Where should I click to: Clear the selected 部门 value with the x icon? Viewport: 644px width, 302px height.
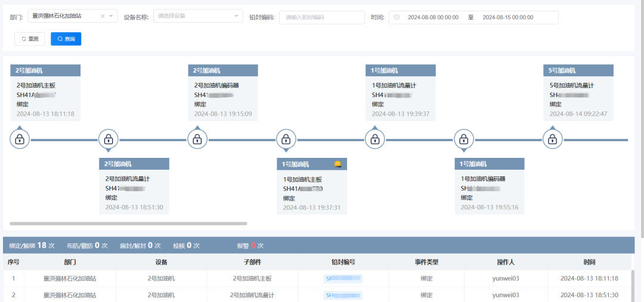tap(103, 17)
